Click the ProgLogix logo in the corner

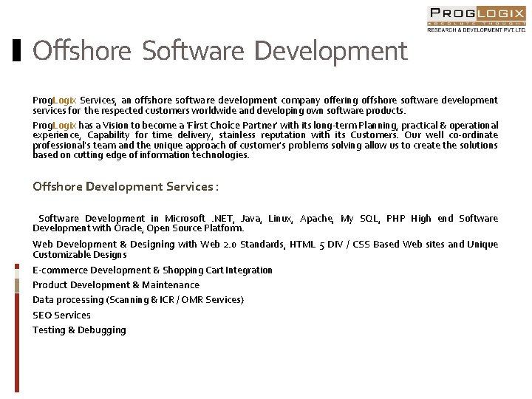point(477,19)
